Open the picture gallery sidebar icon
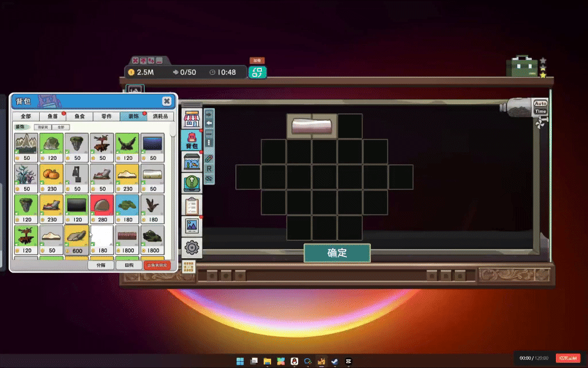 click(x=191, y=226)
